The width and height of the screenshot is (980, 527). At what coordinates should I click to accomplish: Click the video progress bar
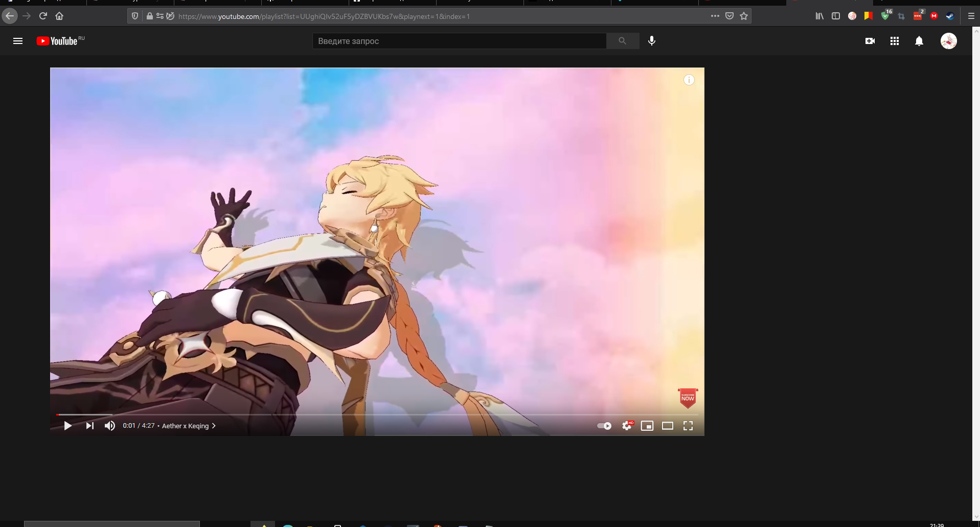click(377, 414)
